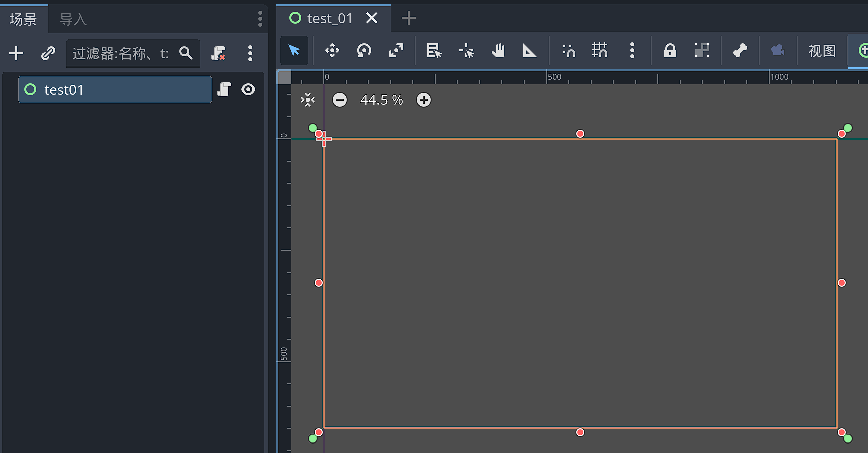This screenshot has width=868, height=453.
Task: Toggle visibility of test01 node
Action: point(248,89)
